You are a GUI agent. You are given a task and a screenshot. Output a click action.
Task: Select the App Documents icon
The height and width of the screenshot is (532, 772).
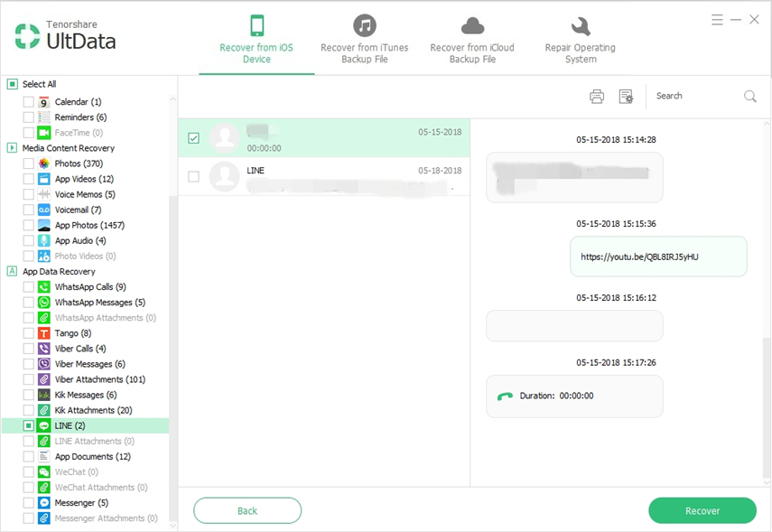[x=44, y=457]
